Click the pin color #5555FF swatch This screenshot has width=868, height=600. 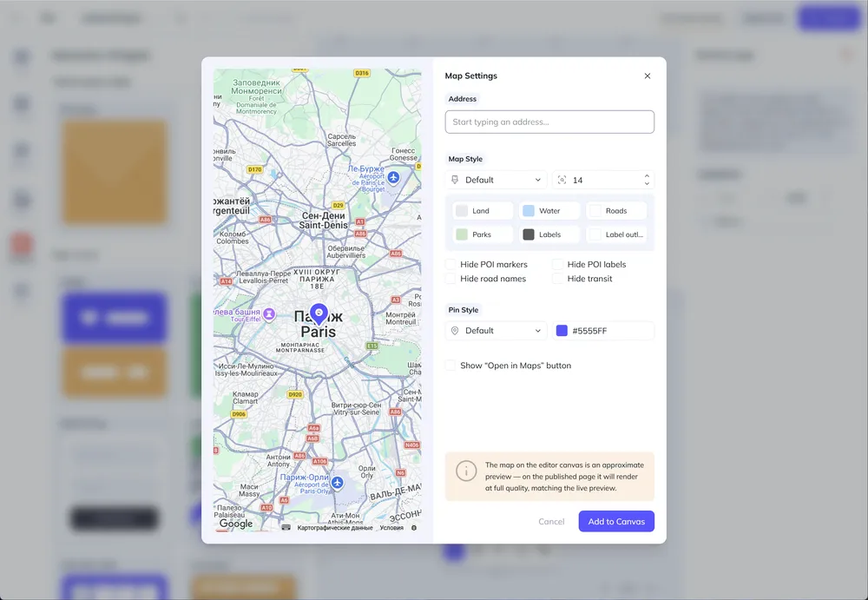point(562,331)
